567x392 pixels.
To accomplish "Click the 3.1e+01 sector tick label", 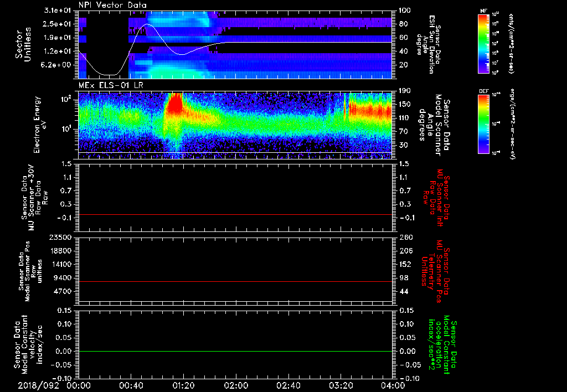I will (x=59, y=11).
